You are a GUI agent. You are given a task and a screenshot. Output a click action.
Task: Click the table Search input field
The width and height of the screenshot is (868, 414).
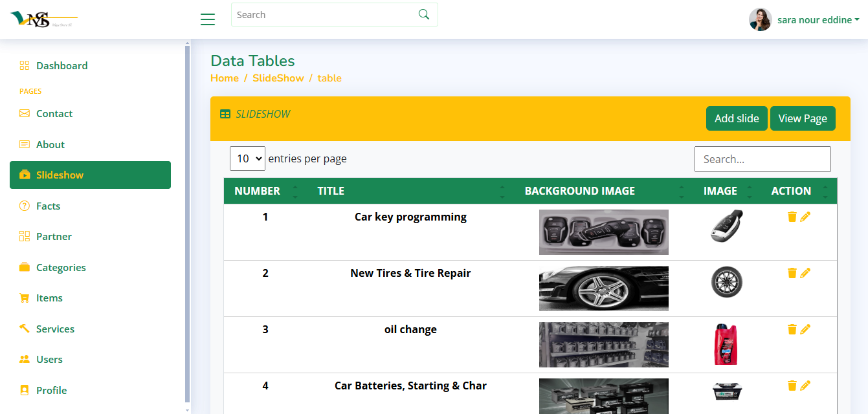coord(762,159)
